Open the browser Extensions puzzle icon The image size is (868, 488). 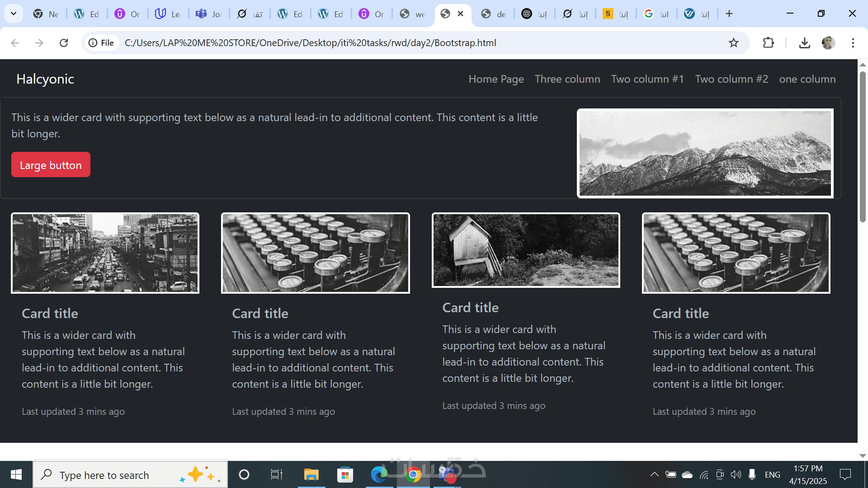coord(768,43)
